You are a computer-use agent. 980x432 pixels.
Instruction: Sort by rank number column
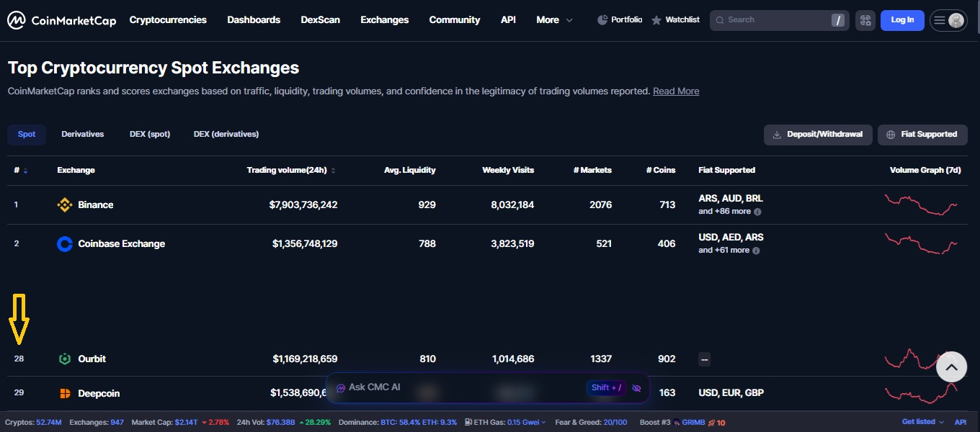coord(21,171)
